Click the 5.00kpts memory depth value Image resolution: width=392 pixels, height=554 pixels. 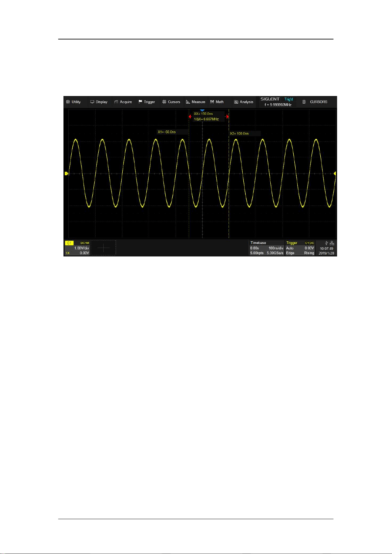257,253
